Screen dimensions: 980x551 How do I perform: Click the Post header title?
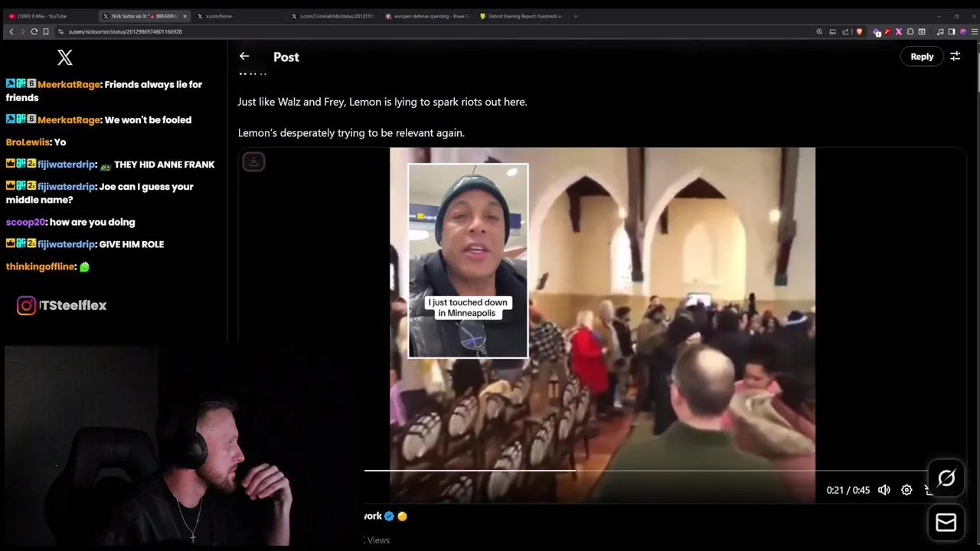(x=286, y=57)
